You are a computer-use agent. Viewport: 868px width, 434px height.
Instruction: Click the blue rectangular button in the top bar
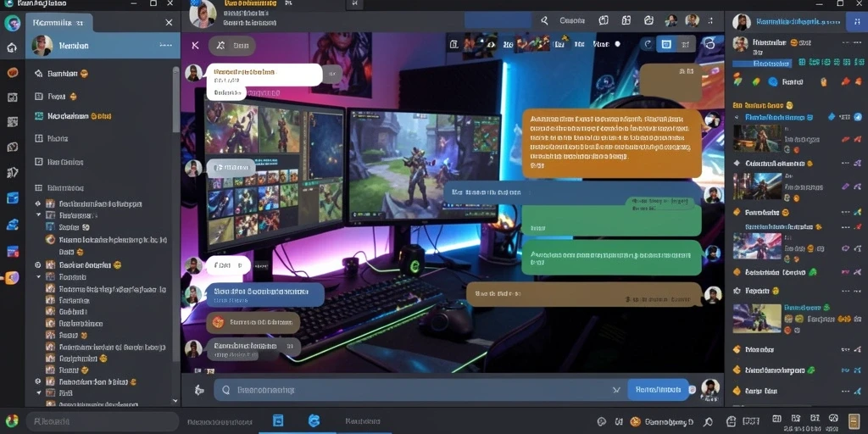pyautogui.click(x=498, y=20)
